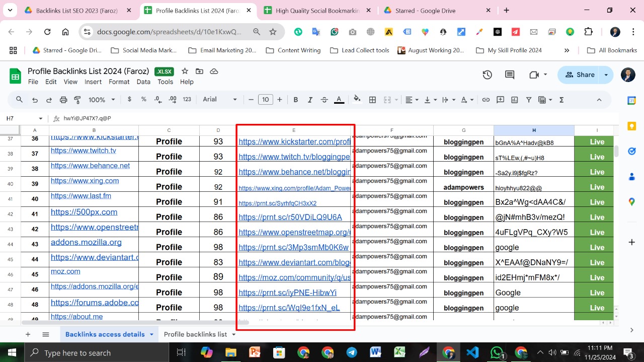Toggle bold formatting
Screen dimensions: 644x362
pyautogui.click(x=296, y=100)
